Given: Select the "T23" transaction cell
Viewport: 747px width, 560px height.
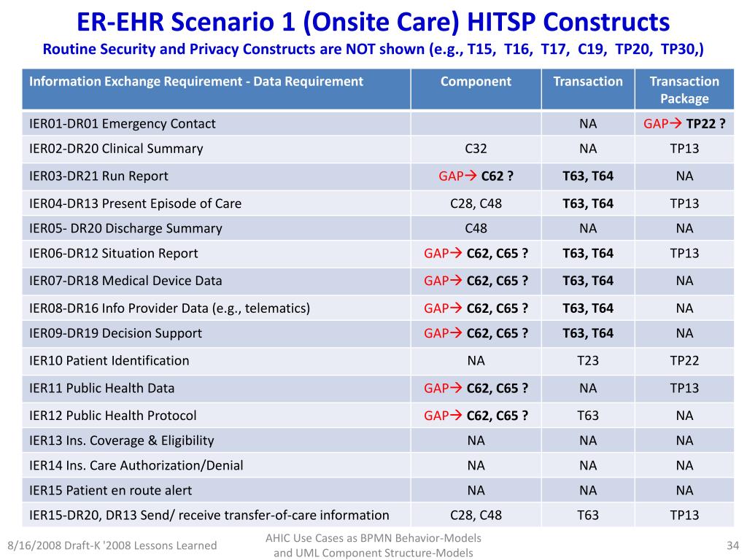Looking at the screenshot, I should [588, 361].
